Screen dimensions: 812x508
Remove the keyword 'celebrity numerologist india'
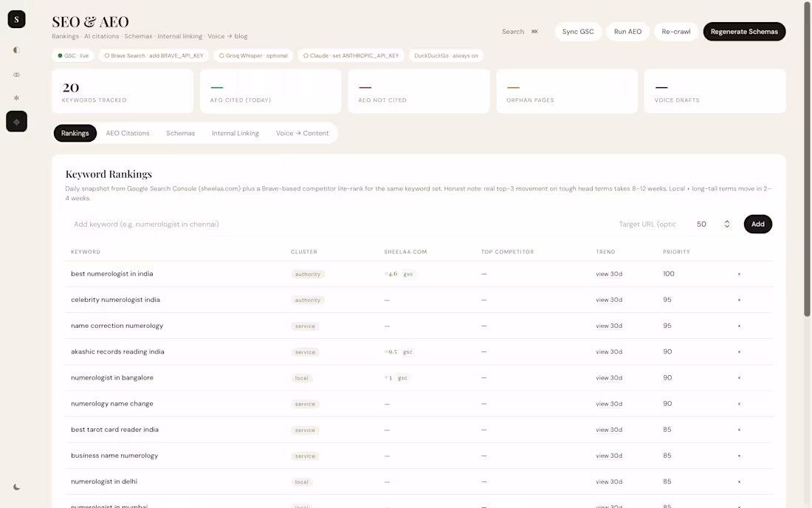[x=739, y=300]
